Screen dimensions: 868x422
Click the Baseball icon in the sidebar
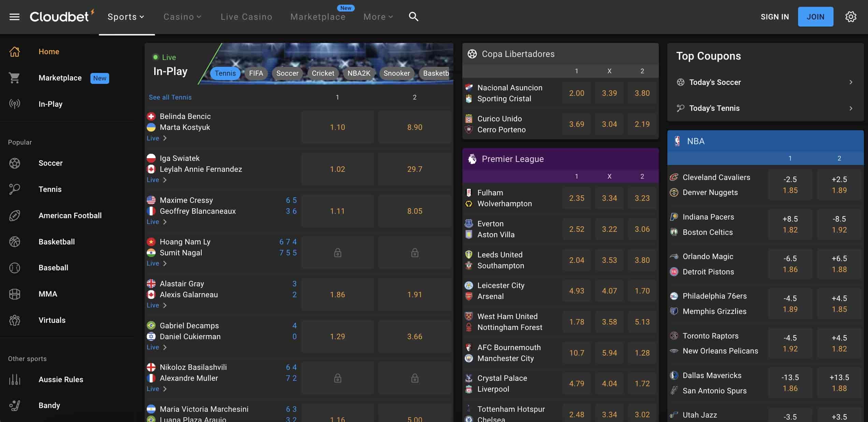(14, 268)
